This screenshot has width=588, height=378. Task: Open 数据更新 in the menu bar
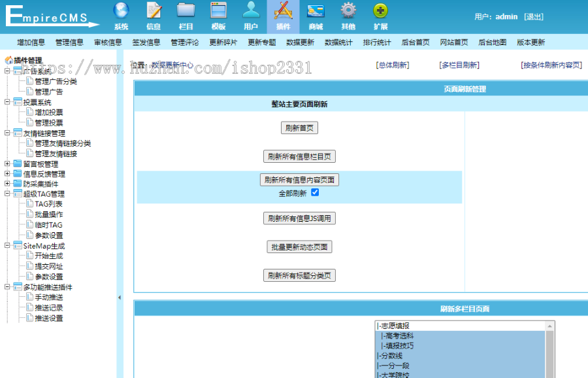301,43
